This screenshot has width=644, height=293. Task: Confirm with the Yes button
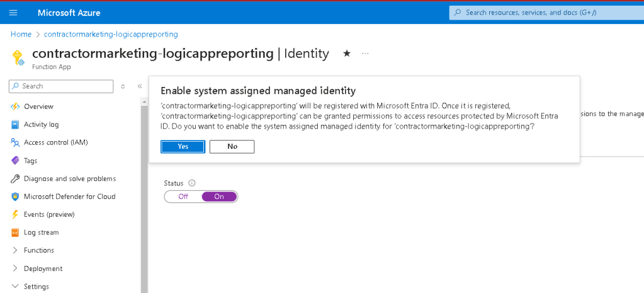pyautogui.click(x=183, y=147)
